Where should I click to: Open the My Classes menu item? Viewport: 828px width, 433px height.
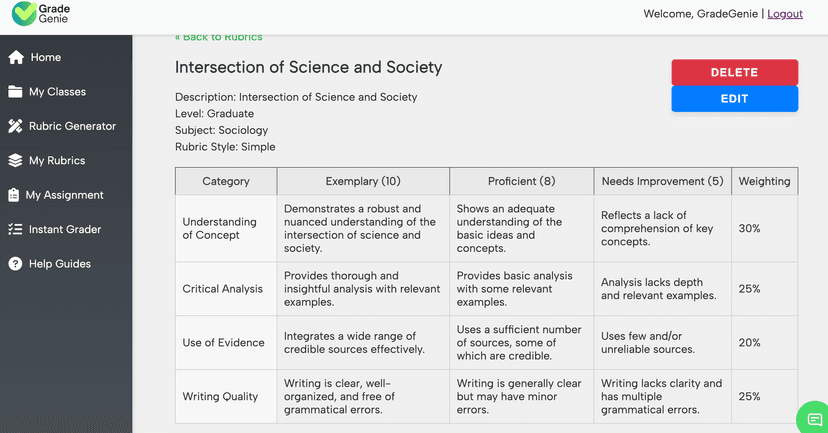(57, 92)
